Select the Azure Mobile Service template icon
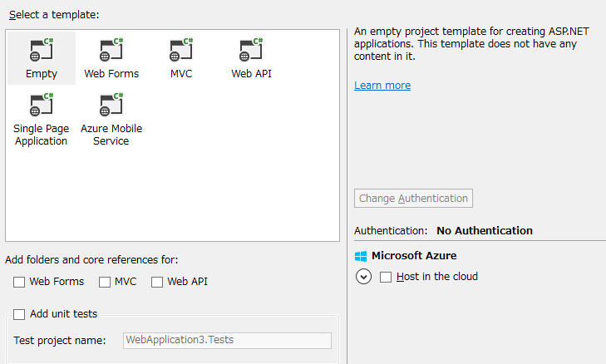The image size is (606, 364). point(111,106)
